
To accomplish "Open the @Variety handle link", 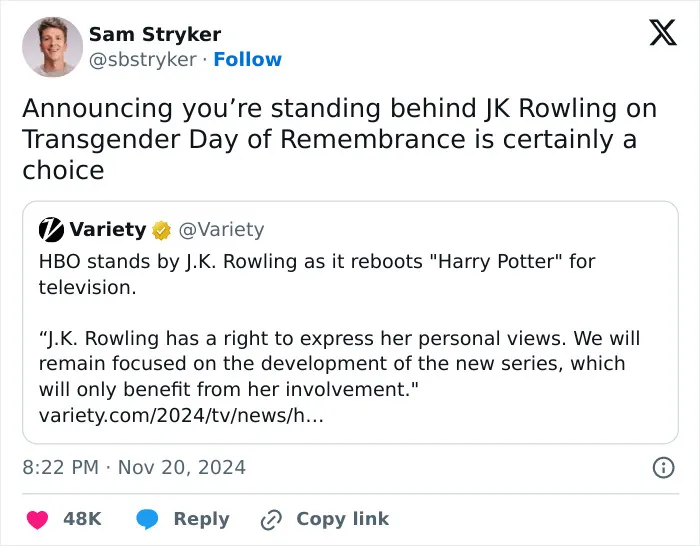I will click(x=221, y=229).
